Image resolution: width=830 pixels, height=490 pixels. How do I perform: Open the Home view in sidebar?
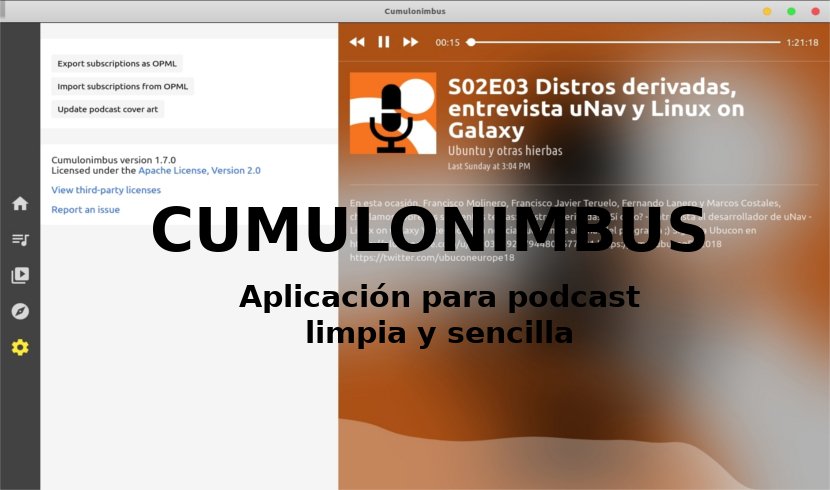point(20,203)
